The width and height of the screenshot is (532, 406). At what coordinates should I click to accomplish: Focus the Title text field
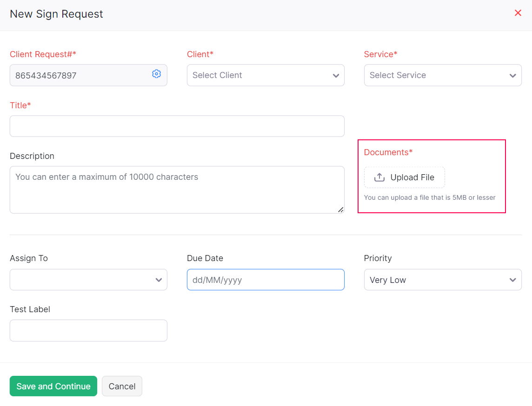point(177,126)
